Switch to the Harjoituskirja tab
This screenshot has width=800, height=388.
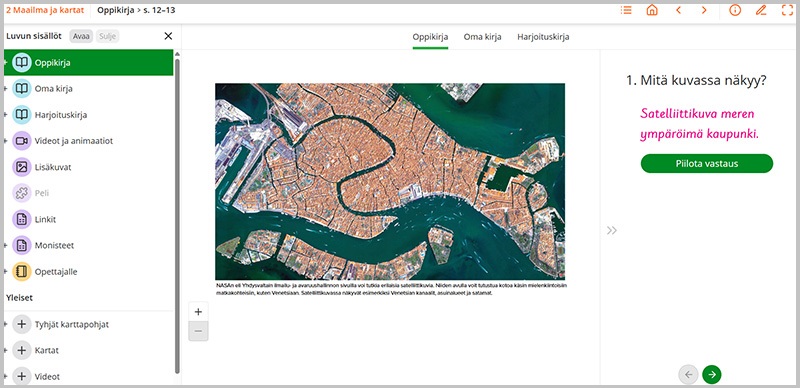coord(543,37)
